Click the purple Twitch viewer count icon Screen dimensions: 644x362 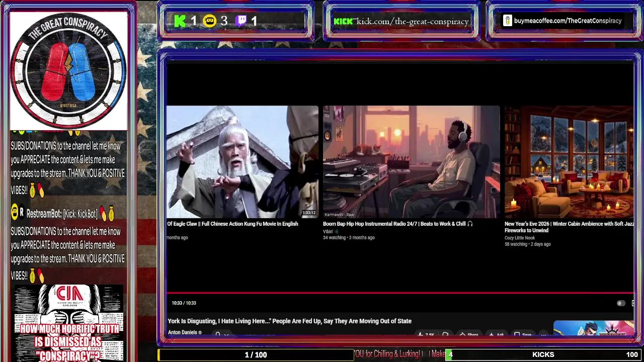coord(242,21)
